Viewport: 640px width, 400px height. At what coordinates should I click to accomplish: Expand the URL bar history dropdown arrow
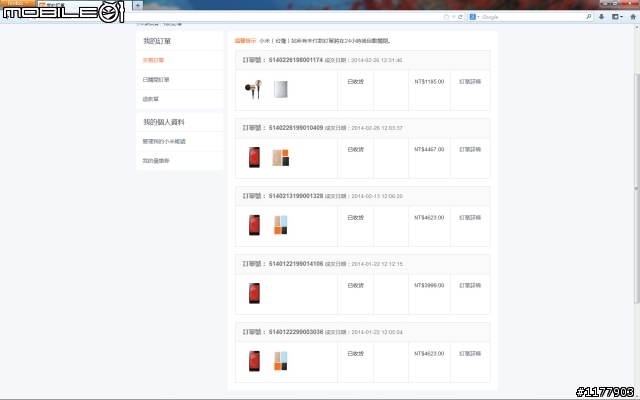453,17
